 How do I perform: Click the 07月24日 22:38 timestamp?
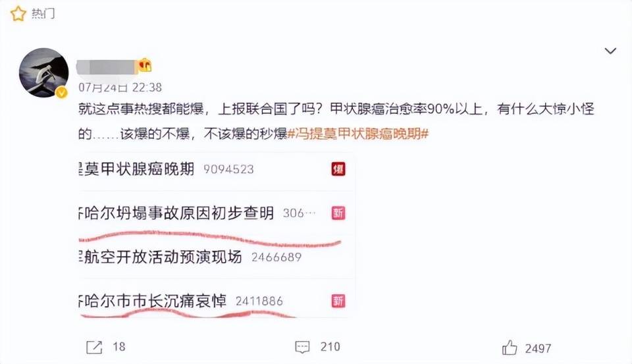pyautogui.click(x=120, y=87)
